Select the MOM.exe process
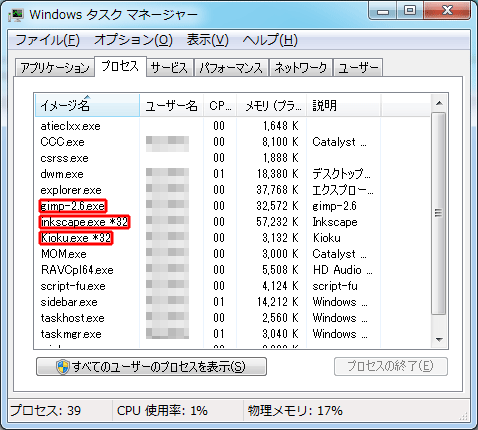This screenshot has height=430, width=478. pyautogui.click(x=64, y=254)
